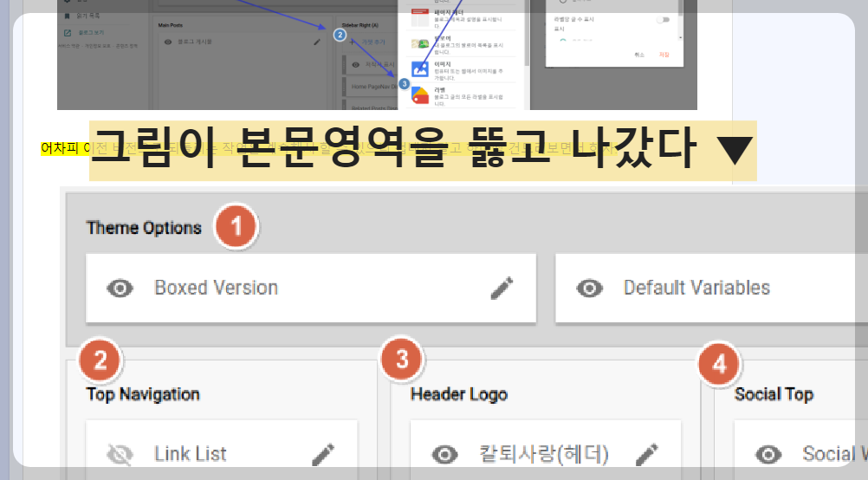Show the hidden Link List gadget

[x=120, y=455]
